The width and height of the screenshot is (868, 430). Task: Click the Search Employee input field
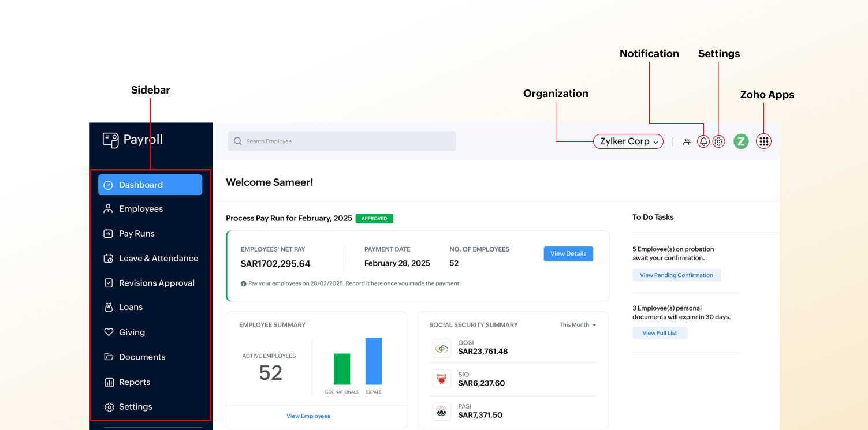(x=341, y=141)
